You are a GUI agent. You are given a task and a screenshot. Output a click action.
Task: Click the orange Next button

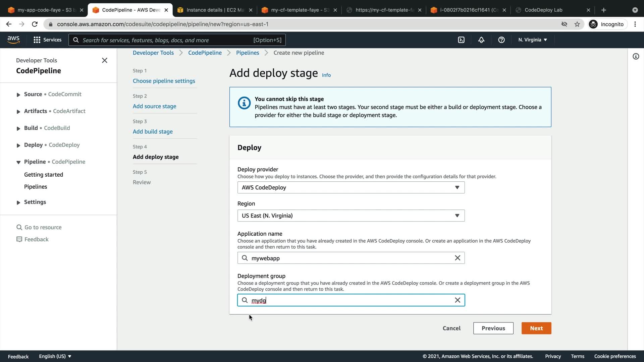[x=536, y=328]
